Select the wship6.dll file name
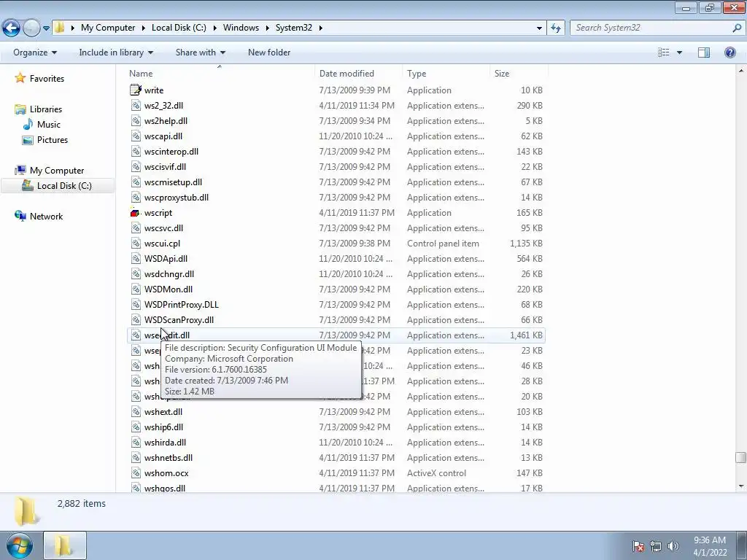747x560 pixels. point(164,427)
